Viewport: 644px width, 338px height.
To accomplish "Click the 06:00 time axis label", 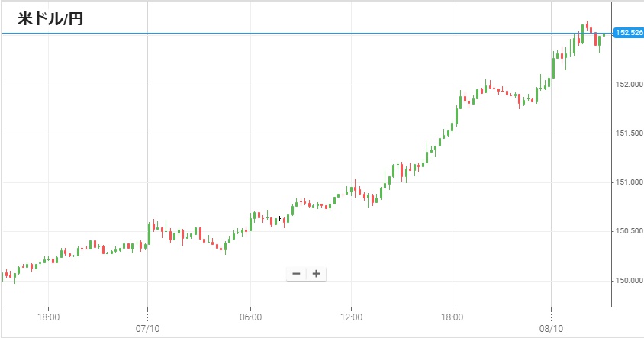I will pyautogui.click(x=250, y=316).
